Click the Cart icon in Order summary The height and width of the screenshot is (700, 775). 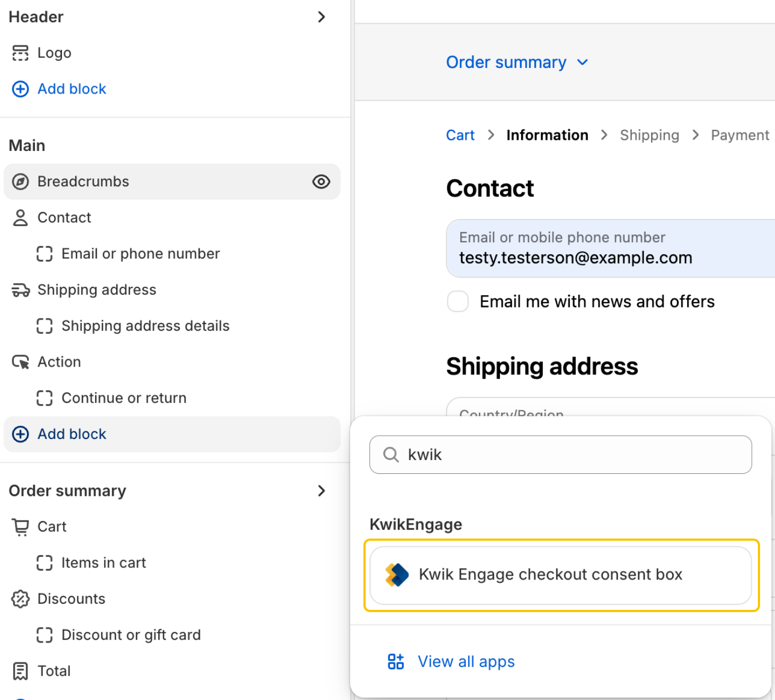click(20, 527)
